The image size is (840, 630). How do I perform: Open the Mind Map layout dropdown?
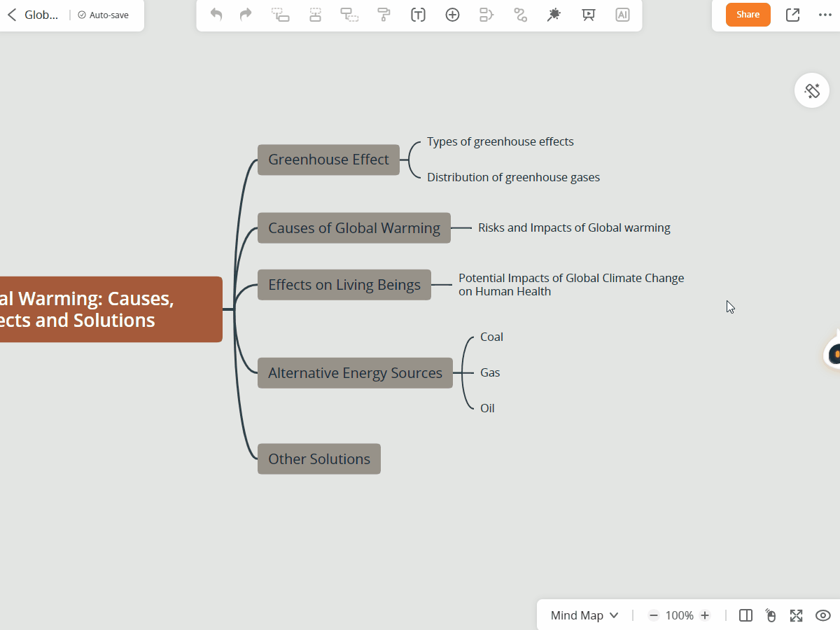pyautogui.click(x=584, y=615)
